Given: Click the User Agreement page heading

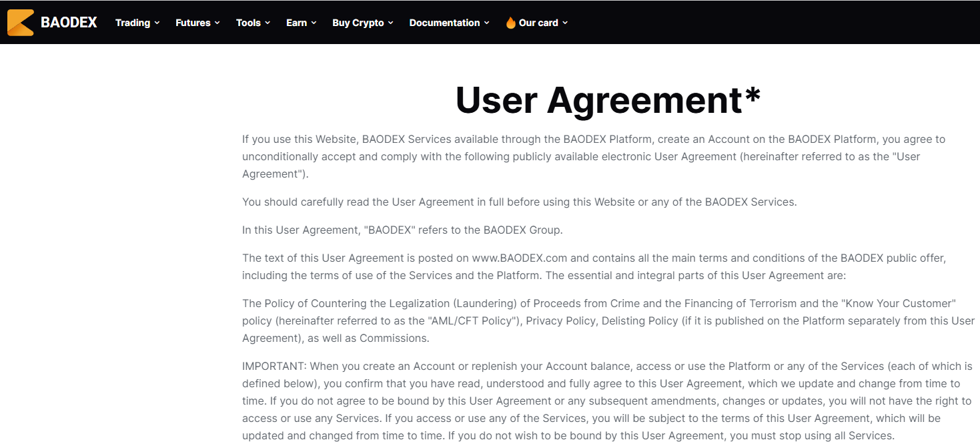Looking at the screenshot, I should pos(606,100).
